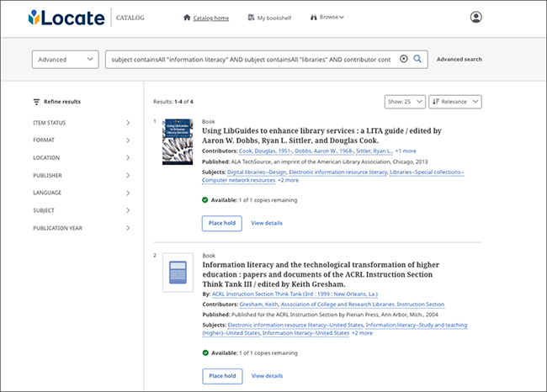This screenshot has width=547, height=392.
Task: Click the green Available checkmark on LibGuides result
Action: [x=205, y=200]
